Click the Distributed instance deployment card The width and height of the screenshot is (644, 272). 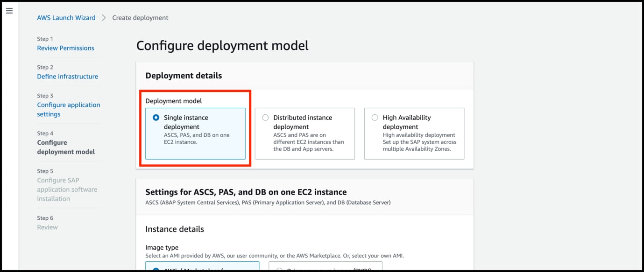tap(304, 133)
